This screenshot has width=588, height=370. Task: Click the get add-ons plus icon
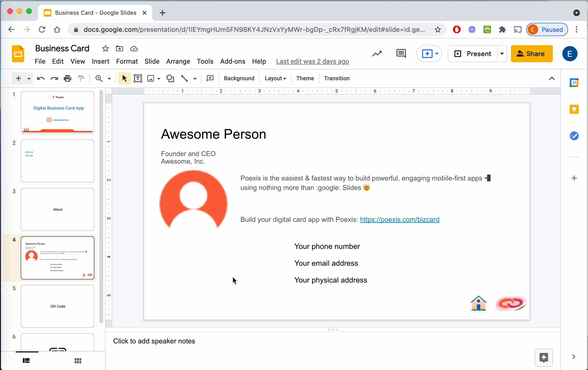574,178
